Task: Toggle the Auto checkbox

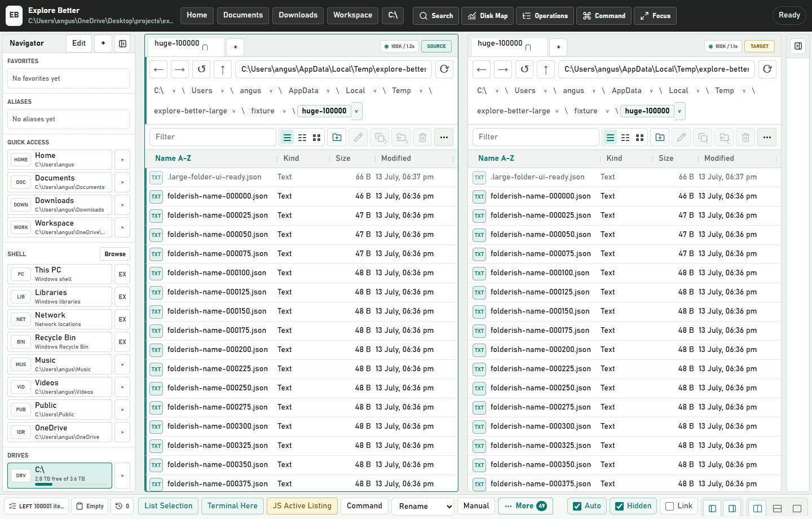Action: (587, 506)
